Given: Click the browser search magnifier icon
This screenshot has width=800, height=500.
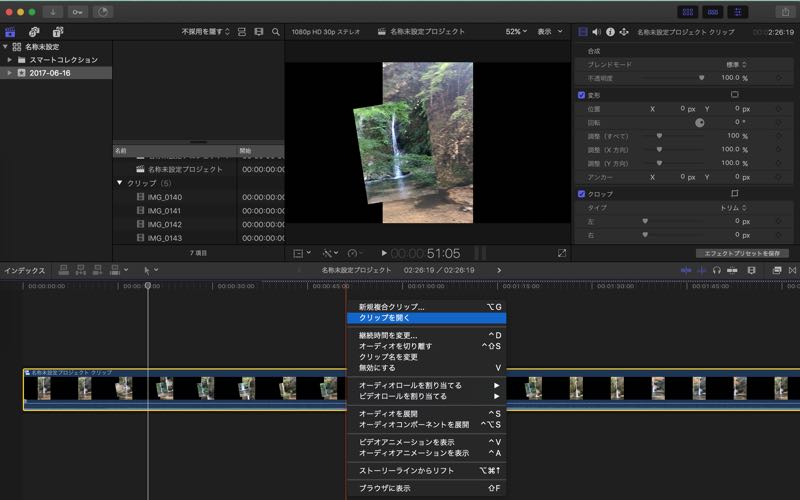Looking at the screenshot, I should pos(274,32).
